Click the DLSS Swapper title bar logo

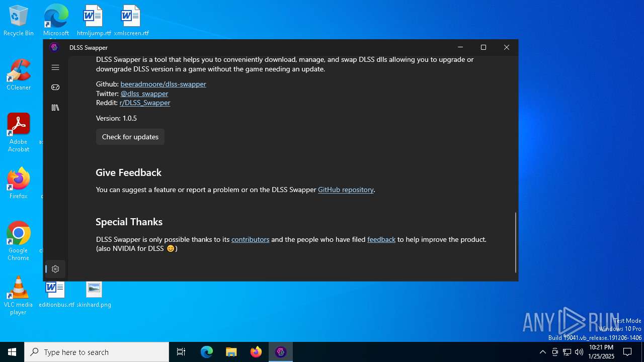coord(54,47)
